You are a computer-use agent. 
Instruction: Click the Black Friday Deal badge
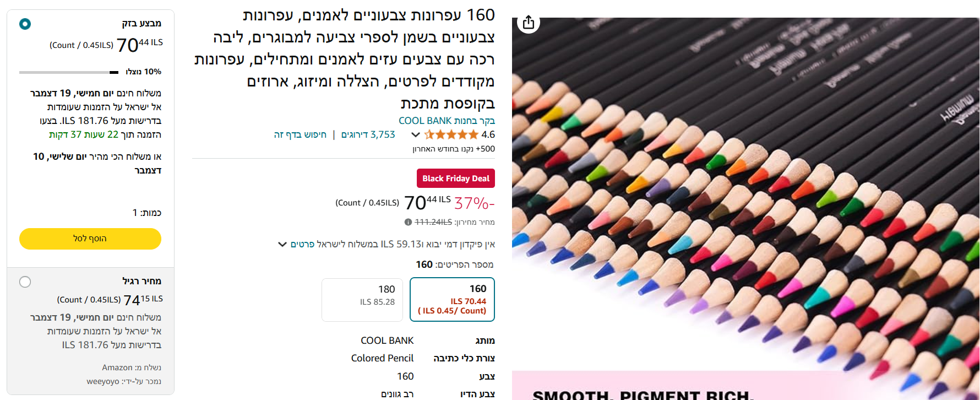click(456, 178)
